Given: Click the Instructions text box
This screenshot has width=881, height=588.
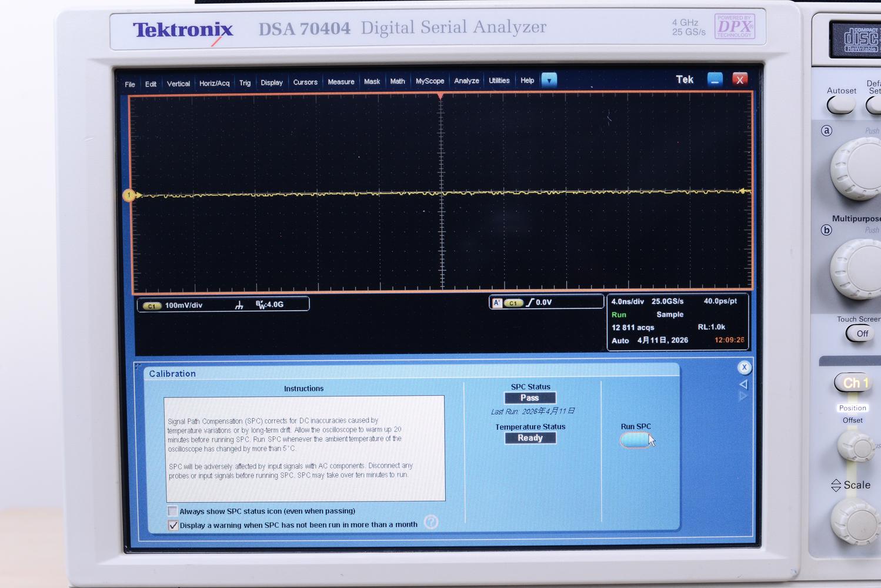Looking at the screenshot, I should 304,449.
